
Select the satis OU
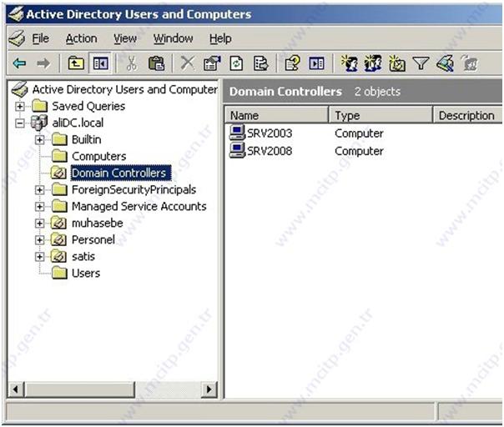(x=83, y=257)
